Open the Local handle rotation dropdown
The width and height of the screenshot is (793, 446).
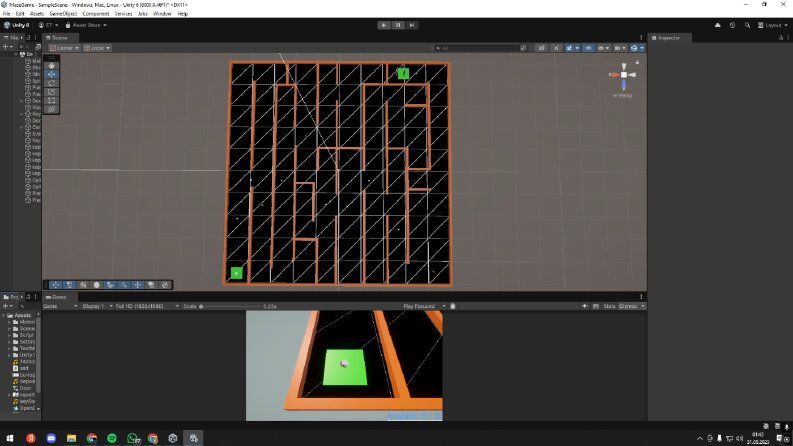pos(97,48)
